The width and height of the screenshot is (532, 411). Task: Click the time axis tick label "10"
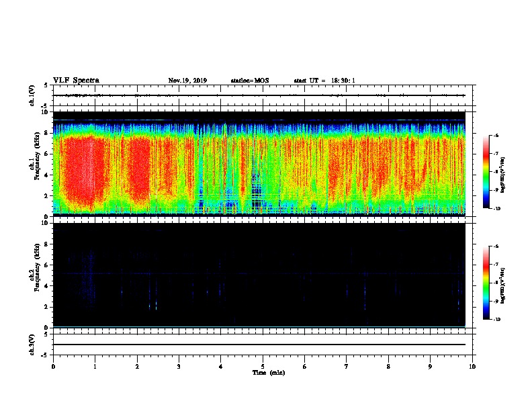(x=472, y=367)
